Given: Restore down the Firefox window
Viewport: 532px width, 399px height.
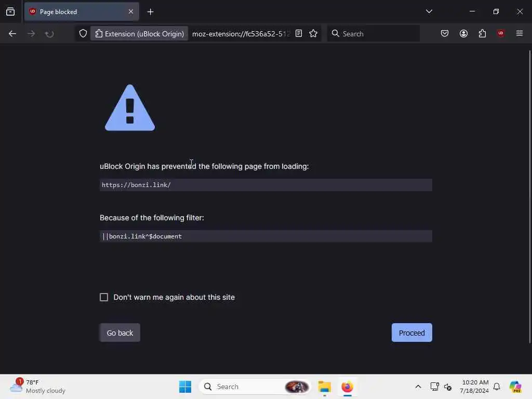Looking at the screenshot, I should pyautogui.click(x=496, y=11).
